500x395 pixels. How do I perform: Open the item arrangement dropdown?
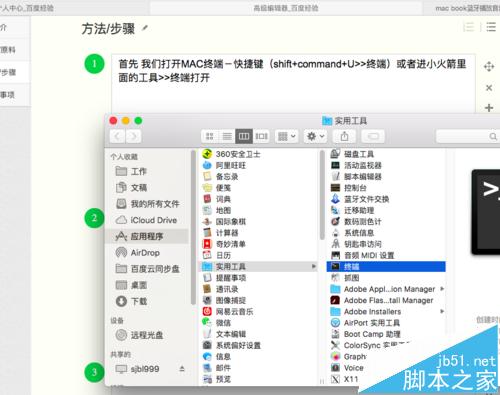[x=287, y=136]
